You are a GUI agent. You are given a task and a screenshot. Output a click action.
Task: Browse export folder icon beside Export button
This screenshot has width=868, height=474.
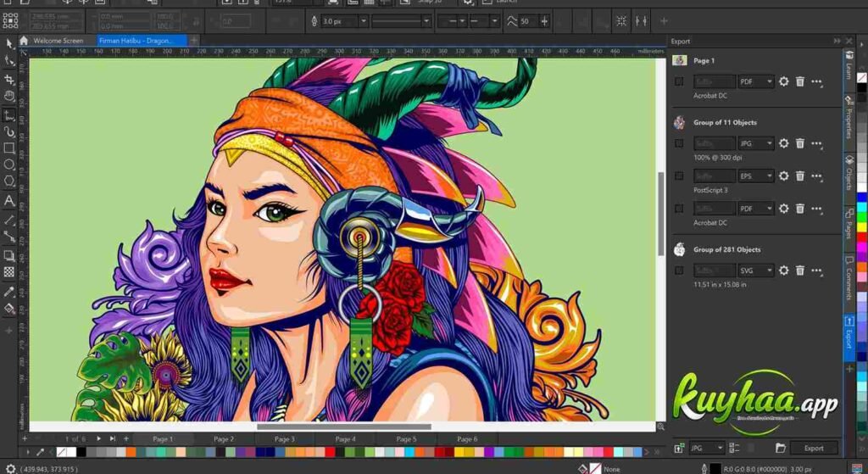tap(781, 448)
